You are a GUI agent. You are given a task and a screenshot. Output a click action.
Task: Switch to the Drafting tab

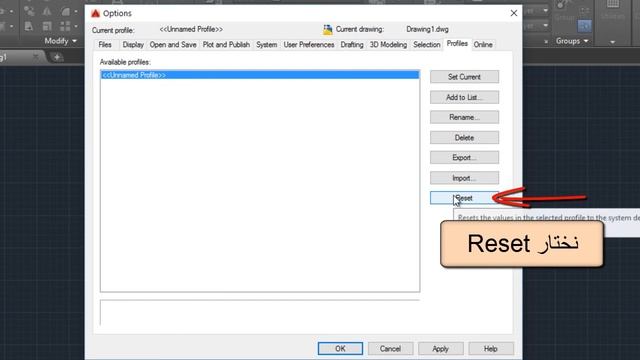[352, 44]
